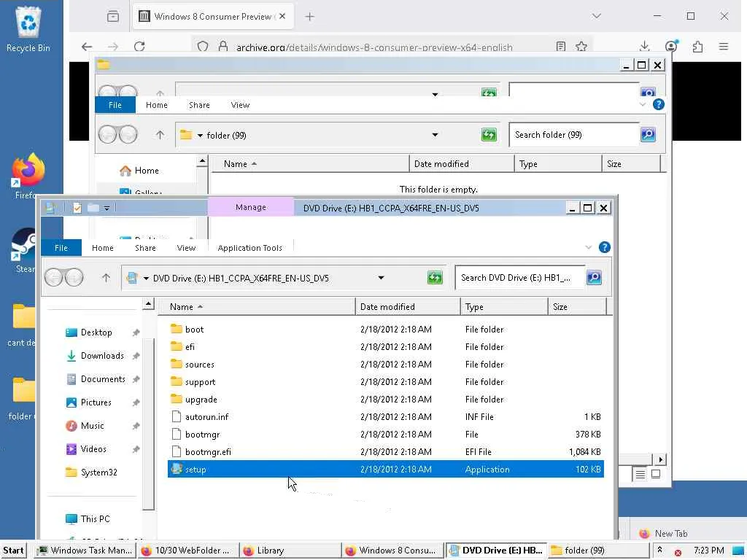
Task: Sort by Date modified column in DVD Drive window
Action: pos(408,307)
